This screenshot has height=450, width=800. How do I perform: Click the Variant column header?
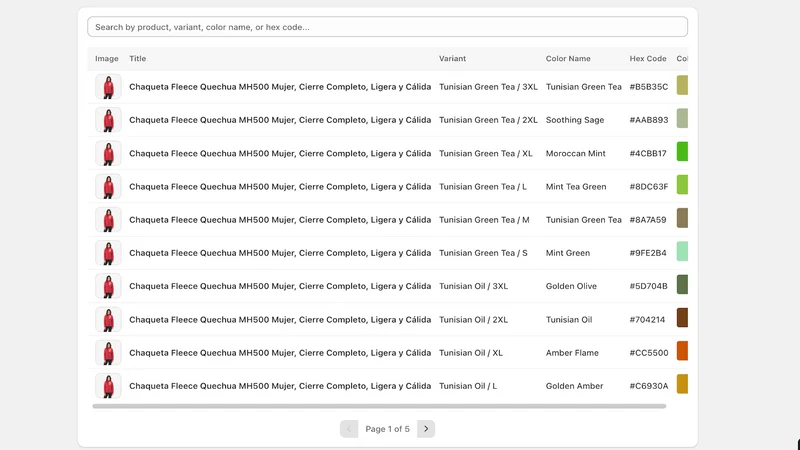[x=452, y=59]
